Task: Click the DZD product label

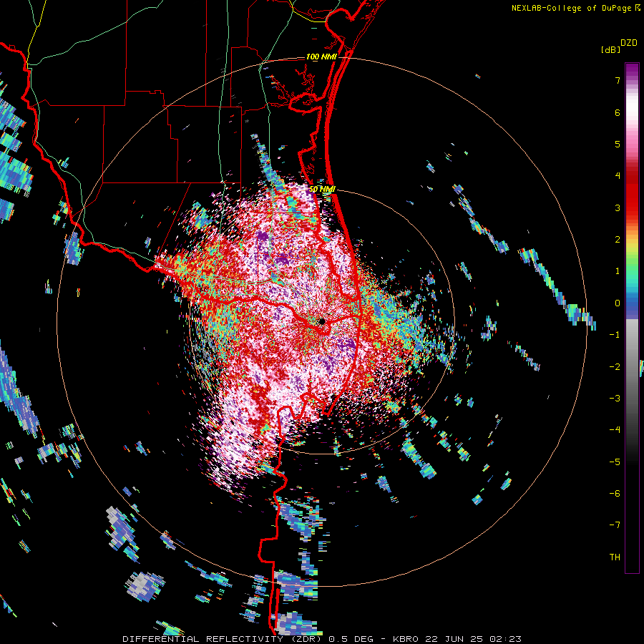Action: pos(629,43)
